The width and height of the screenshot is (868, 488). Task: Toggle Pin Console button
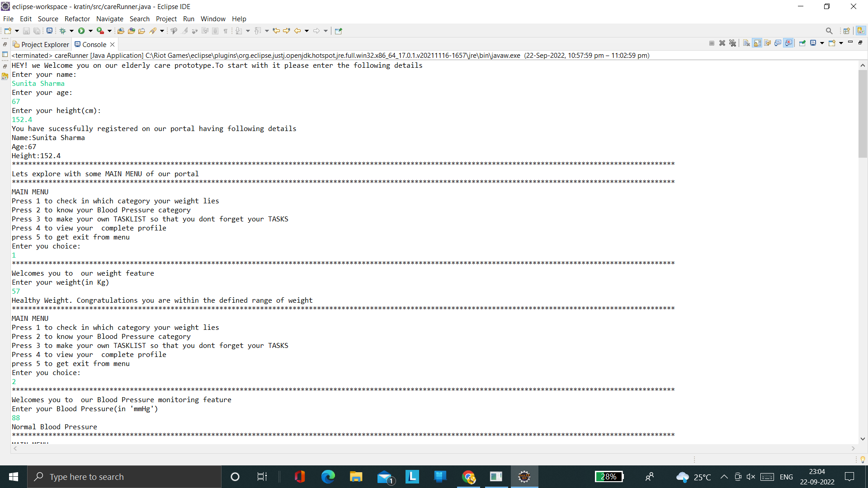(802, 43)
